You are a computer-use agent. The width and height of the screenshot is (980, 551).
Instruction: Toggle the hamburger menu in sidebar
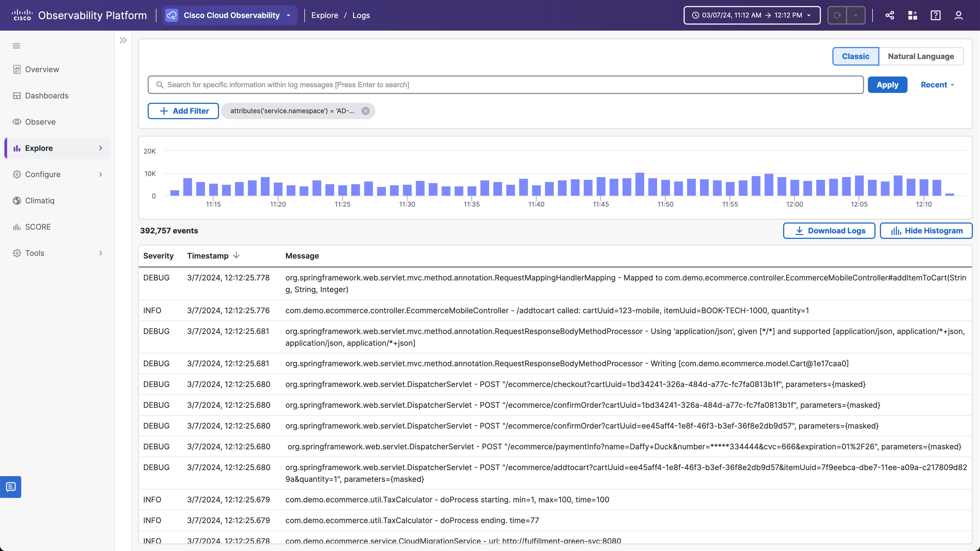click(16, 46)
